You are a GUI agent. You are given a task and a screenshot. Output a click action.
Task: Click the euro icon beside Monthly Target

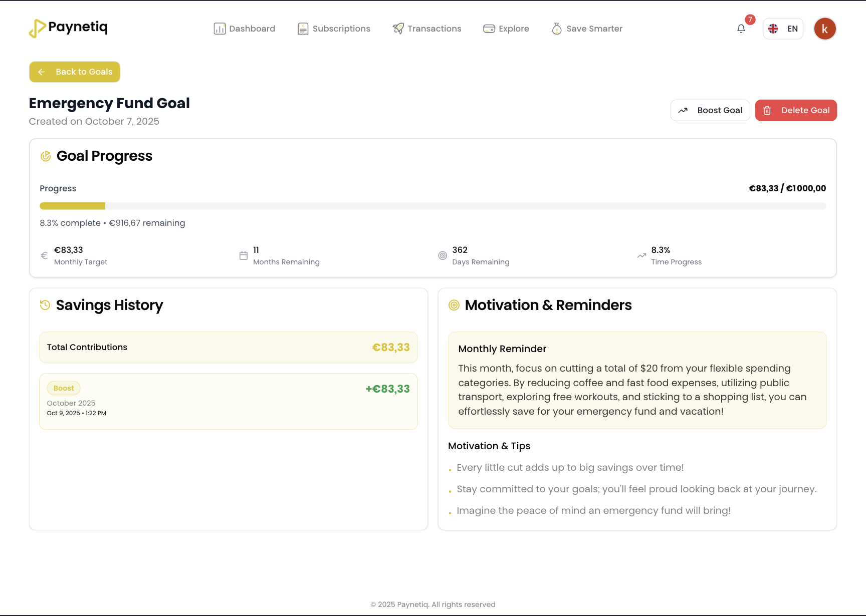44,255
